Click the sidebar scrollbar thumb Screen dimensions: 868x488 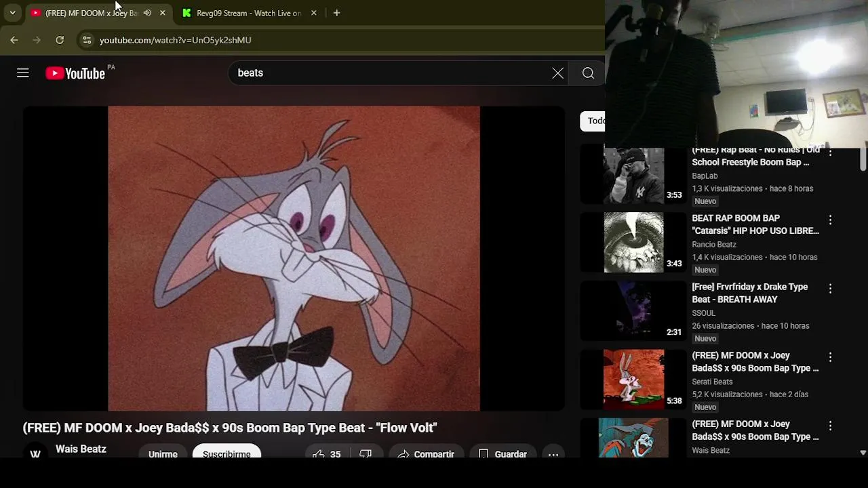click(863, 159)
